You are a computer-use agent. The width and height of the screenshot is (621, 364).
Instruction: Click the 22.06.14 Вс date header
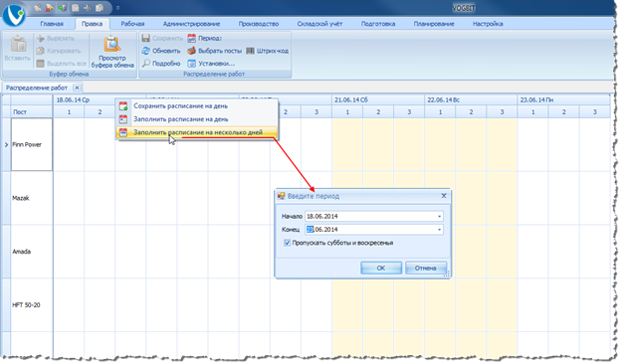pyautogui.click(x=471, y=100)
